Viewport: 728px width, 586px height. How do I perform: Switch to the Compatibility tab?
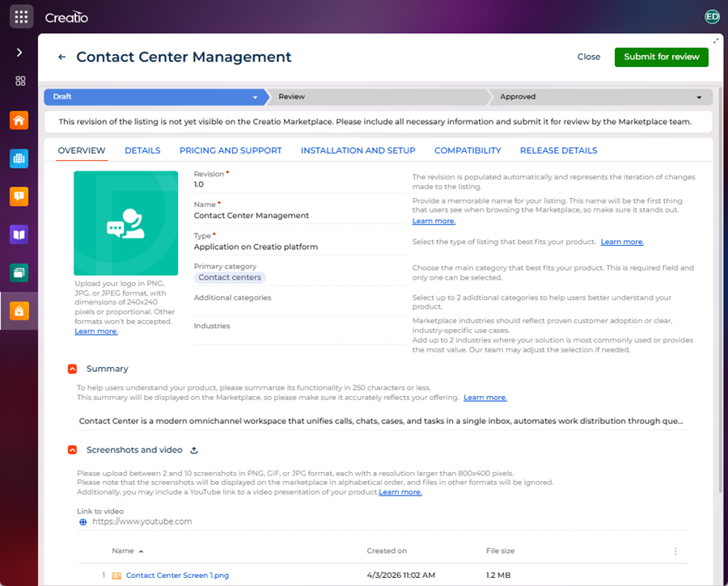tap(468, 150)
